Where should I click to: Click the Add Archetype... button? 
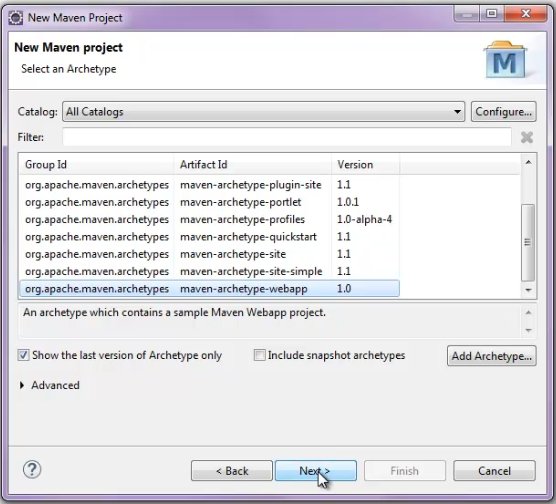pos(491,356)
